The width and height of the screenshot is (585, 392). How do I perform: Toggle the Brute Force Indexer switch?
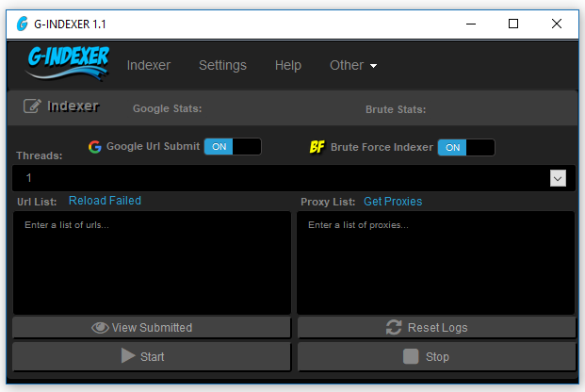tap(466, 147)
